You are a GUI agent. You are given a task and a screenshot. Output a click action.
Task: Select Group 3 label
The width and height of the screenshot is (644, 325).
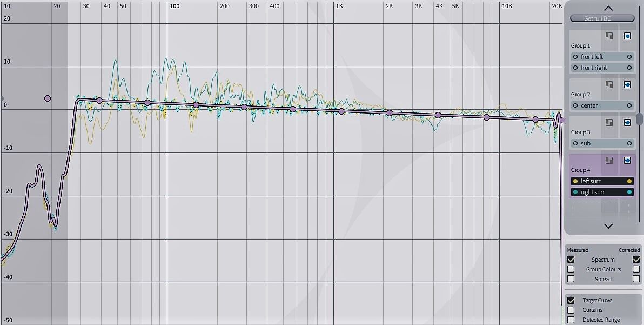point(580,132)
